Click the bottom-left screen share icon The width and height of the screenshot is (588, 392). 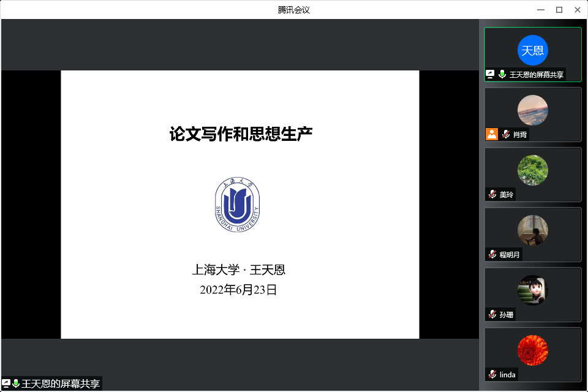6,383
